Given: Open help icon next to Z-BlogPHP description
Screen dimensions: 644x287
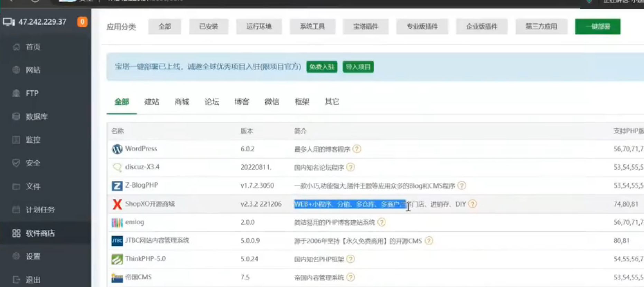Looking at the screenshot, I should point(461,185).
